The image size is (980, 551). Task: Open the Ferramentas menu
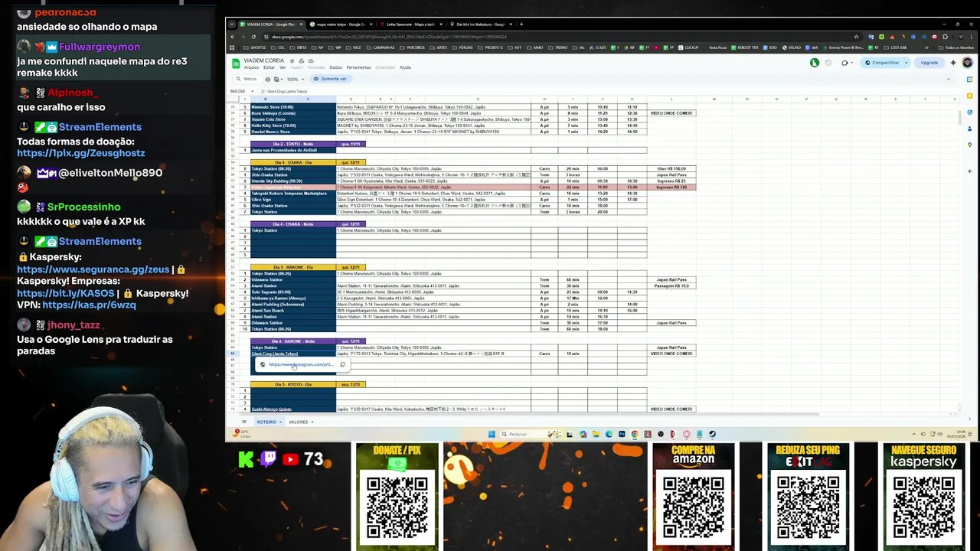coord(358,67)
